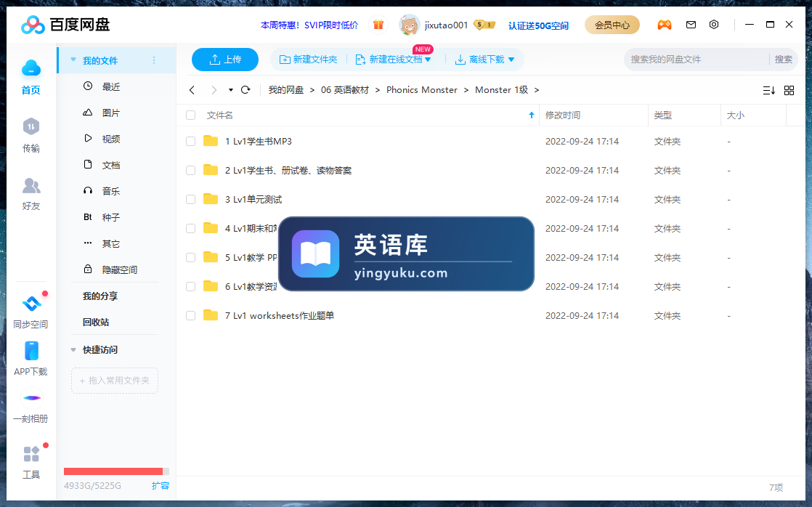Switch to grid view
Image resolution: width=812 pixels, height=507 pixels.
click(x=789, y=91)
